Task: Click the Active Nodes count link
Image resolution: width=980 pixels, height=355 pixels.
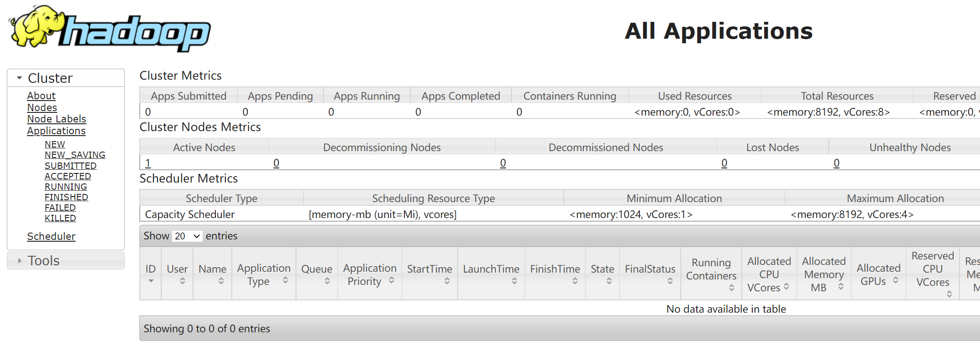Action: coord(148,163)
